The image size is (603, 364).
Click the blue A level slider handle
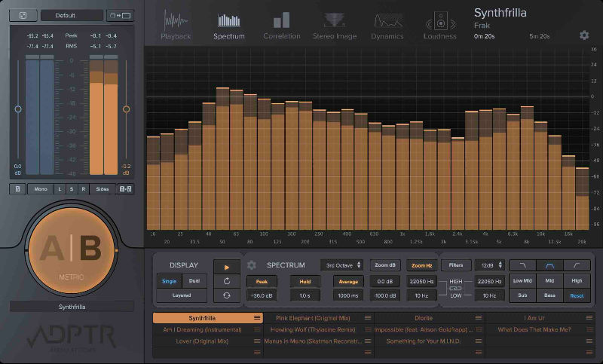[x=18, y=109]
